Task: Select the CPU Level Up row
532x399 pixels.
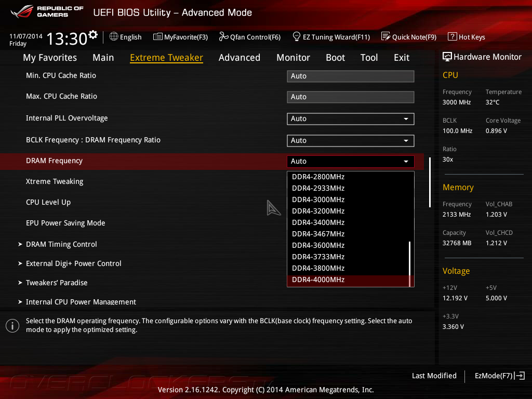Action: click(48, 202)
